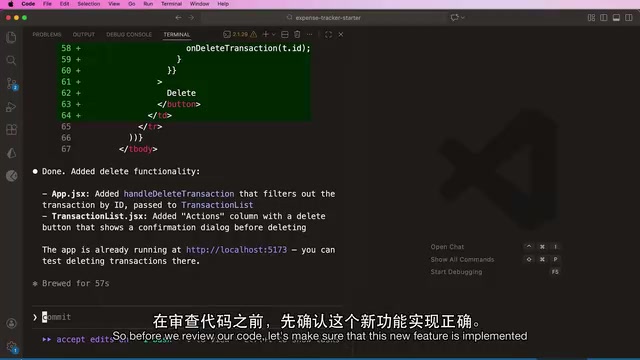Expand the chat icon dropdown arrow
Image resolution: width=640 pixels, height=360 pixels.
(x=463, y=18)
